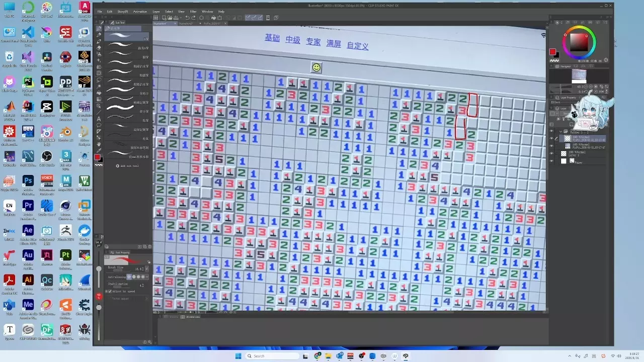Hide the Paper layer via its eye icon
644x362 pixels.
[551, 161]
